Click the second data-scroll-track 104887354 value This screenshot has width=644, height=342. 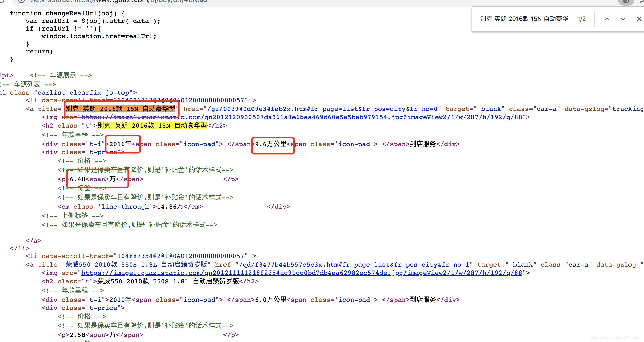[181, 256]
